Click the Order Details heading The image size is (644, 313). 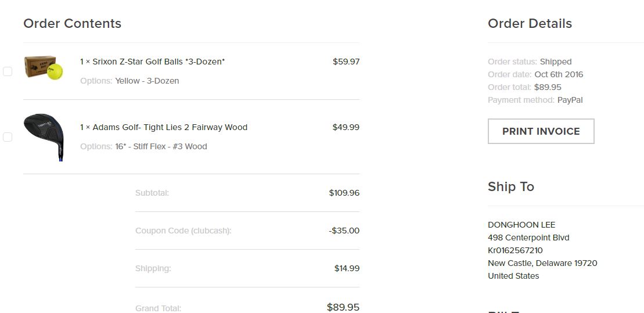530,24
